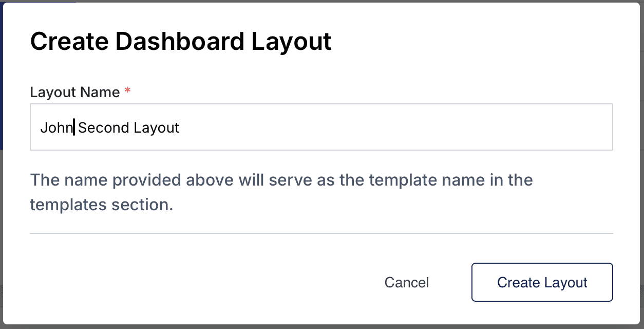Click the "templates section." helper text line
The width and height of the screenshot is (644, 329).
pyautogui.click(x=101, y=205)
